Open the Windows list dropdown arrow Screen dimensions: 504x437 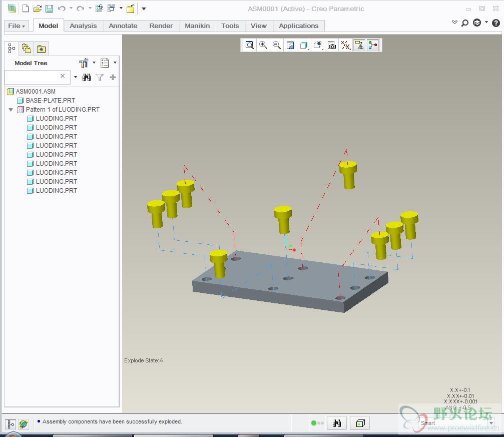coord(121,9)
